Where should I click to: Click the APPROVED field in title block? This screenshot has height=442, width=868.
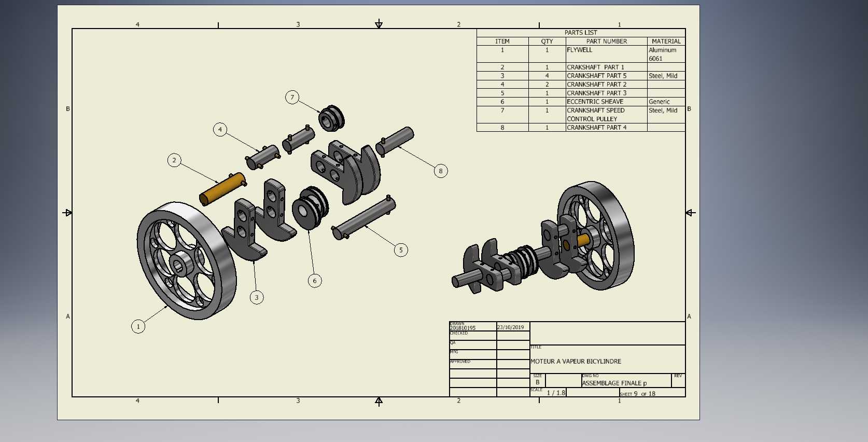pos(473,364)
